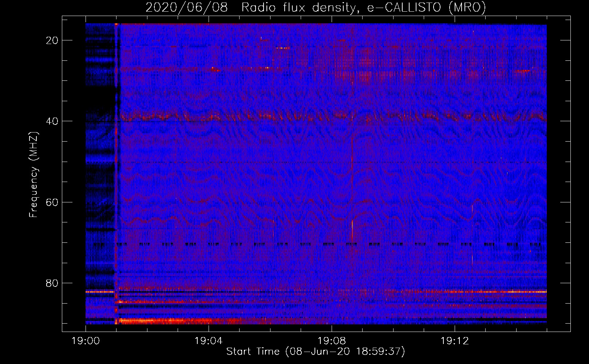Click the 40 MHz frequency tick label

(x=52, y=121)
